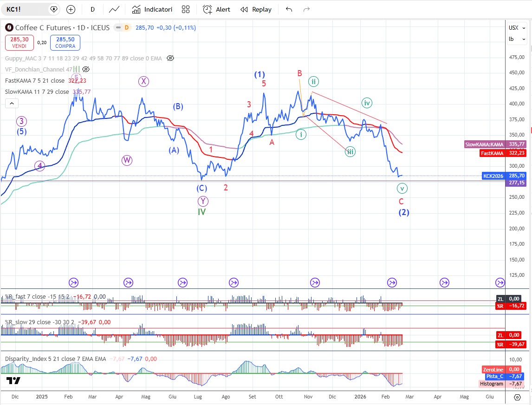Click the KC1! symbol search field
This screenshot has height=405, width=532.
pos(26,9)
